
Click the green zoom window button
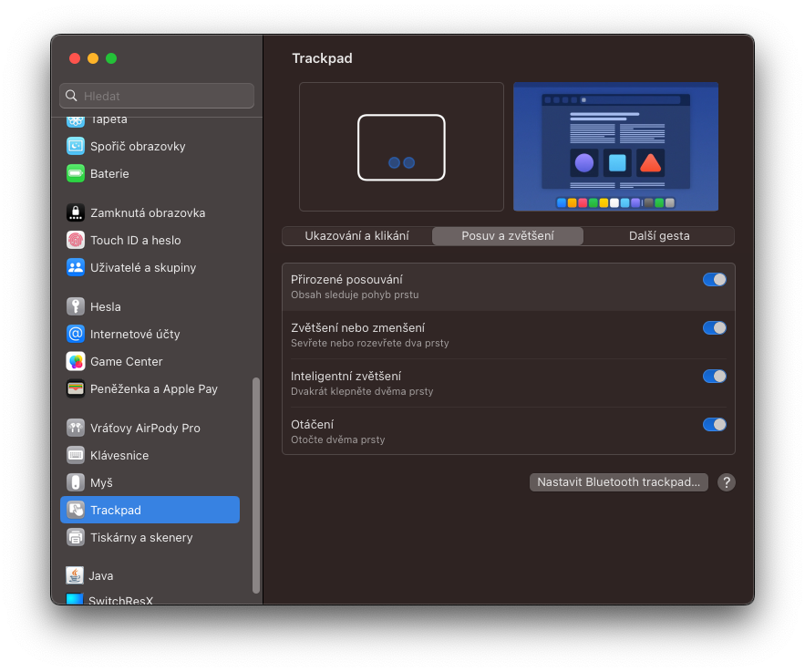[x=111, y=58]
